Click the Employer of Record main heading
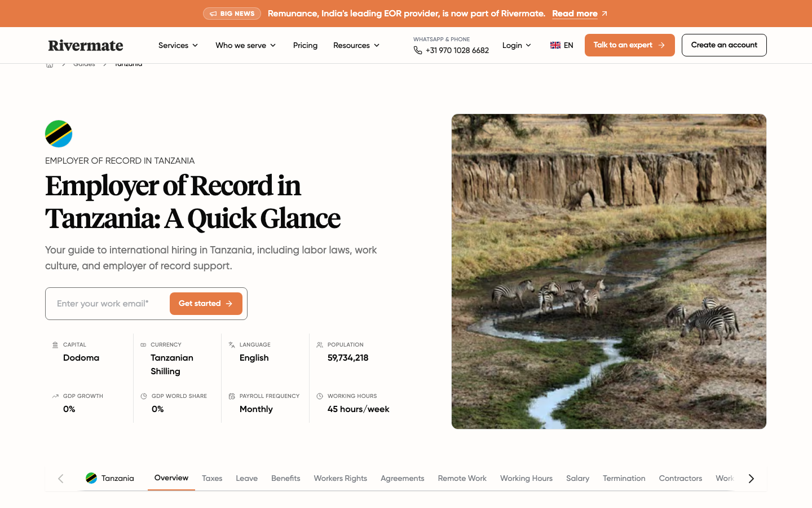Screen dimensions: 812x508 coord(193,202)
